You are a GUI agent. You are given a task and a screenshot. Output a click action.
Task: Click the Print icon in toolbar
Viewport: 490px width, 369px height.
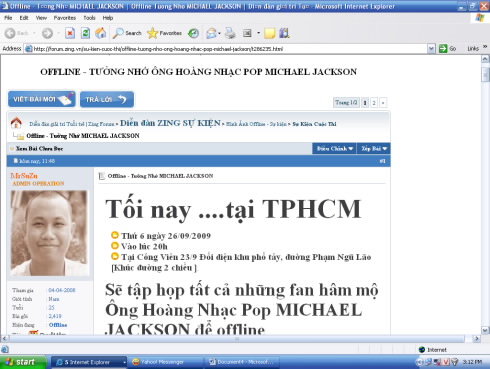tap(230, 33)
